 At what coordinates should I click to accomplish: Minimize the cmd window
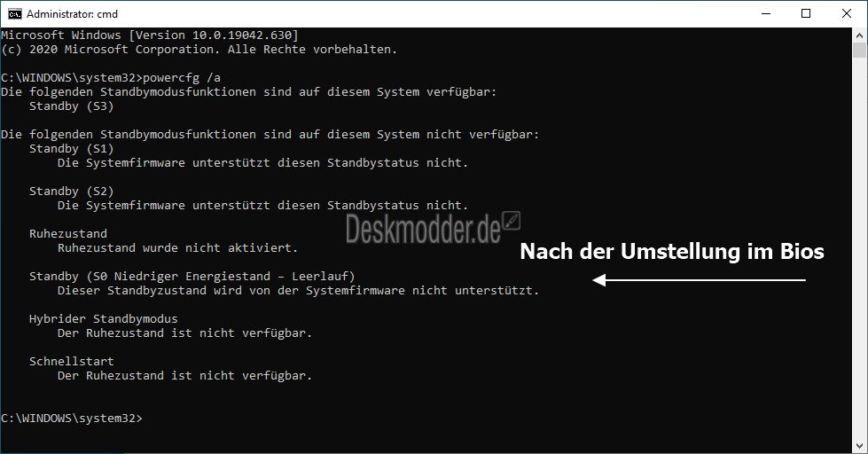(x=766, y=14)
